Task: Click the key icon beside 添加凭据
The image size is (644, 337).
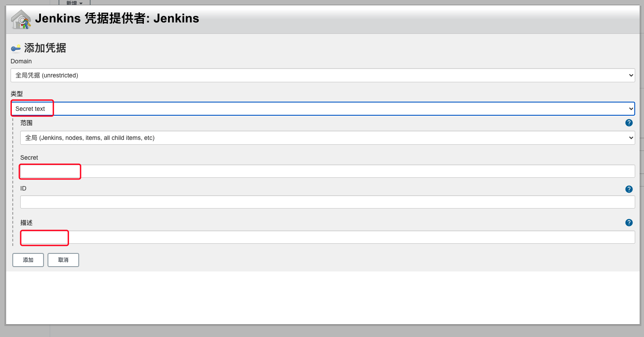Action: tap(16, 48)
